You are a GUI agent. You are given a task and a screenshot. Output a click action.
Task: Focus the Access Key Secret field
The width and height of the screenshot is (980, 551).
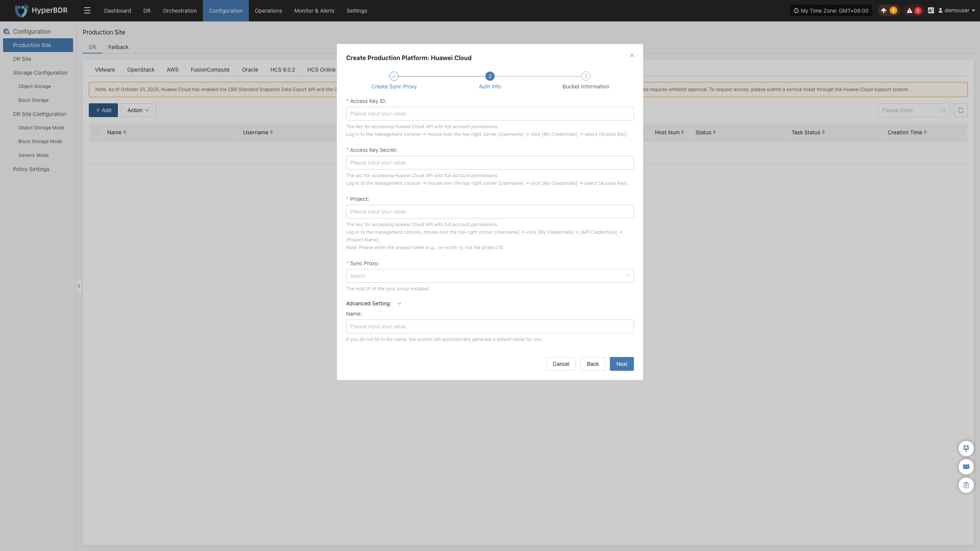click(x=490, y=163)
